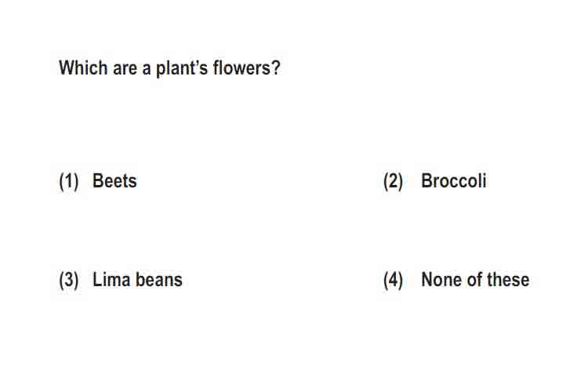The height and width of the screenshot is (392, 588).
Task: Click the question text about plant's flowers
Action: coord(169,68)
